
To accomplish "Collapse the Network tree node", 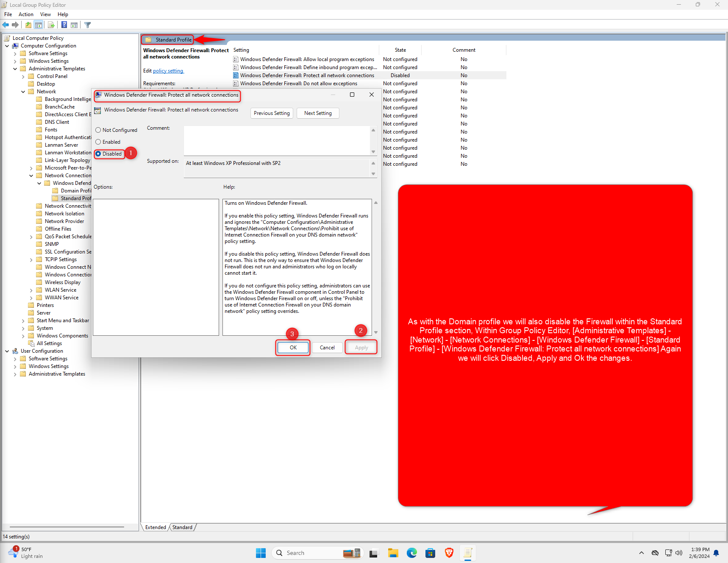I will (x=23, y=91).
